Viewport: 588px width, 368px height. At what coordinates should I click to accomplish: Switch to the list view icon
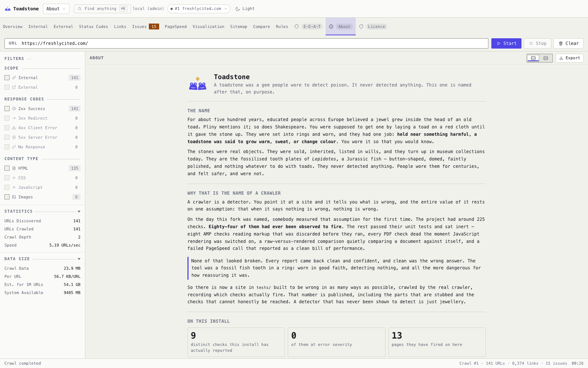[546, 58]
